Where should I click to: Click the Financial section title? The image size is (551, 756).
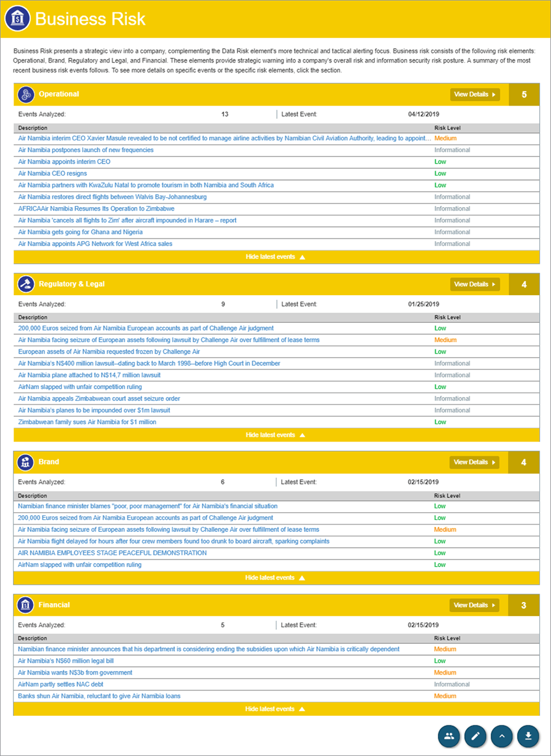click(54, 605)
